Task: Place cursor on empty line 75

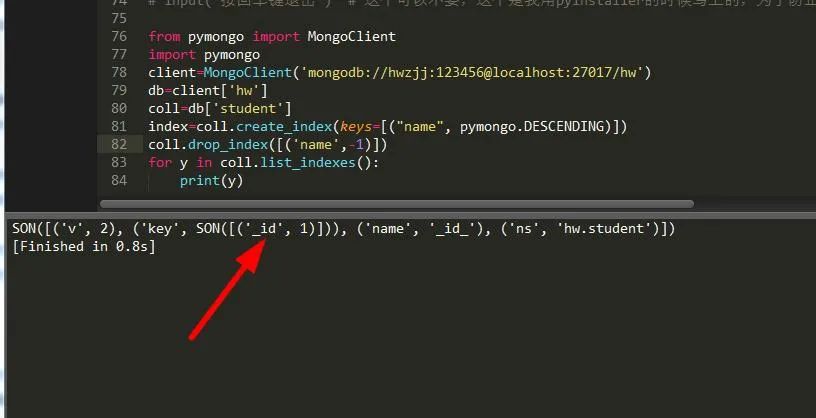Action: tap(468, 19)
